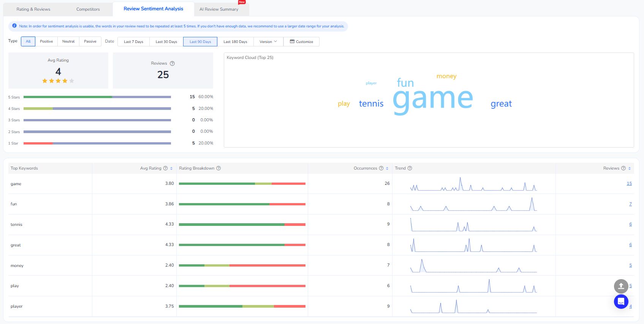This screenshot has width=644, height=324.
Task: Open the 15 reviews link for game
Action: (x=629, y=184)
